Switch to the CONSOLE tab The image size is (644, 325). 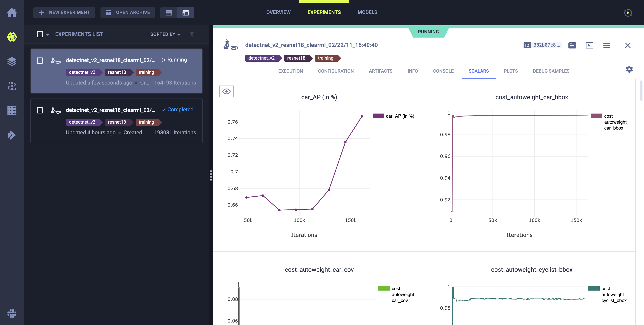click(443, 71)
